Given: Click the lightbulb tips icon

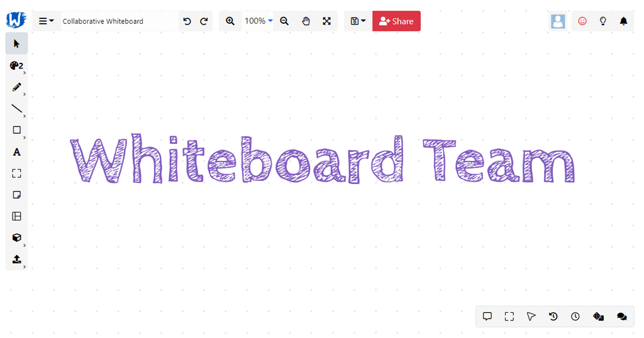Looking at the screenshot, I should click(603, 21).
